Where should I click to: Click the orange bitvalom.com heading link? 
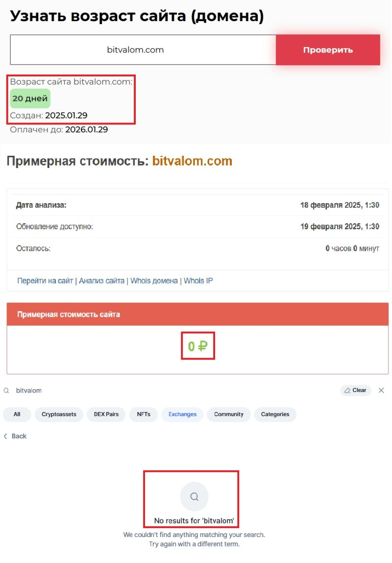(x=192, y=161)
